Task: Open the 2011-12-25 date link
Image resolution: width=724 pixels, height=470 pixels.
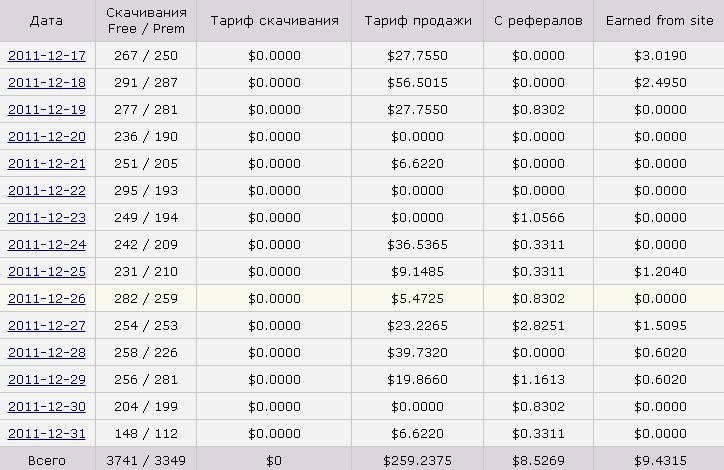Action: 47,272
